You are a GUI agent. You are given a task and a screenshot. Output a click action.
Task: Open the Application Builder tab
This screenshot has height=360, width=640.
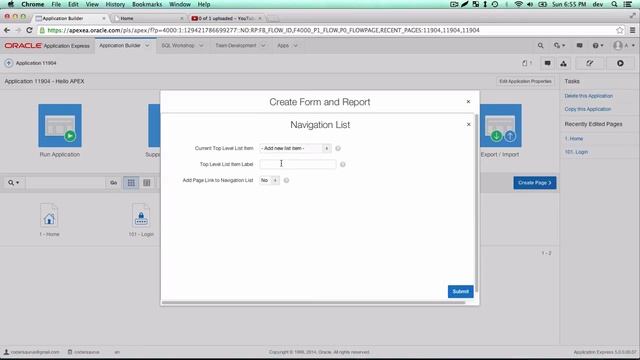120,46
